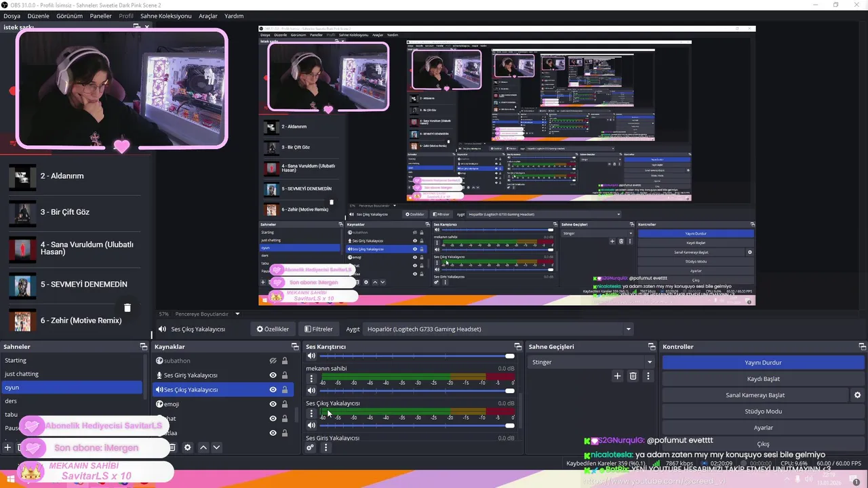Undock the Ses Karıştırıcı panel
This screenshot has height=488, width=868.
[517, 346]
